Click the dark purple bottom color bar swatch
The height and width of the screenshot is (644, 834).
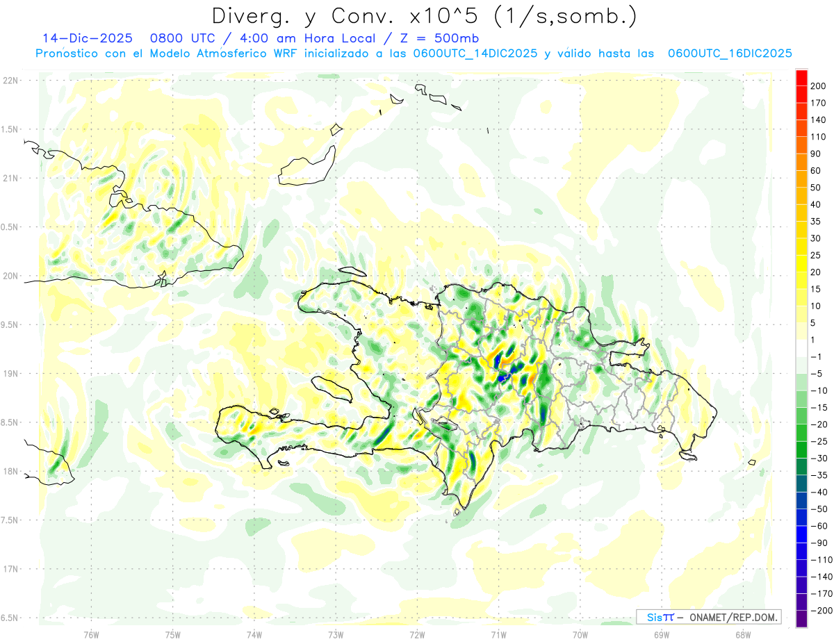click(801, 618)
